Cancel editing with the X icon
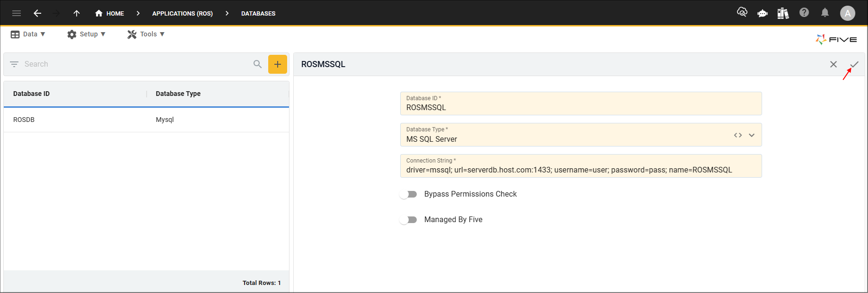The width and height of the screenshot is (868, 293). click(x=833, y=64)
